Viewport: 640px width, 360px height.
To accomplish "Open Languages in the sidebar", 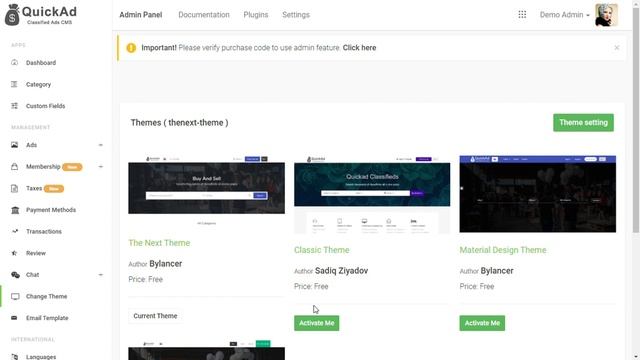I will 41,357.
